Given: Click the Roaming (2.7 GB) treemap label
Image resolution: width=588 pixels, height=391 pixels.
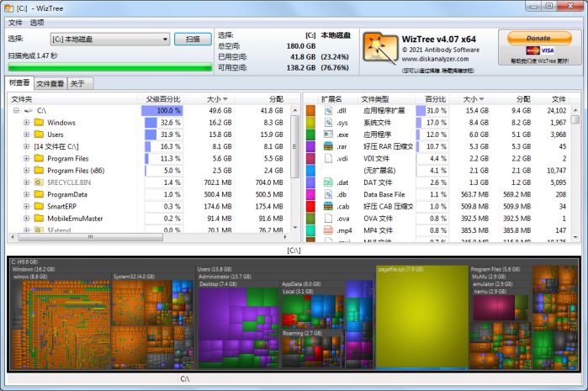Looking at the screenshot, I should [x=302, y=333].
